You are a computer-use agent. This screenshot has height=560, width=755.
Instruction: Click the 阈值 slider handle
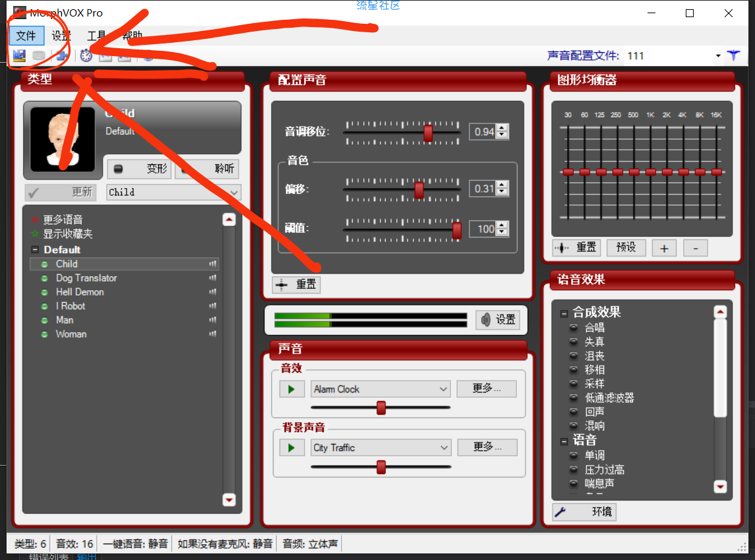coord(457,230)
